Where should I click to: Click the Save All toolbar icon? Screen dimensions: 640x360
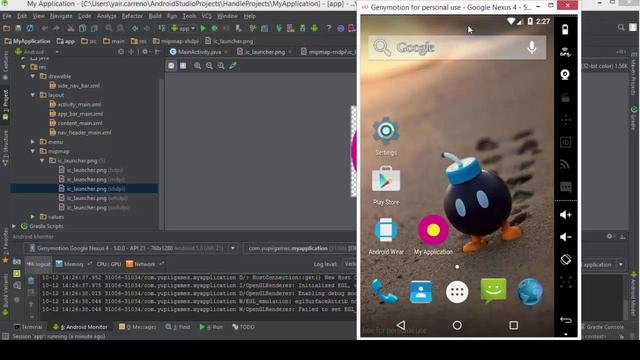pos(18,28)
